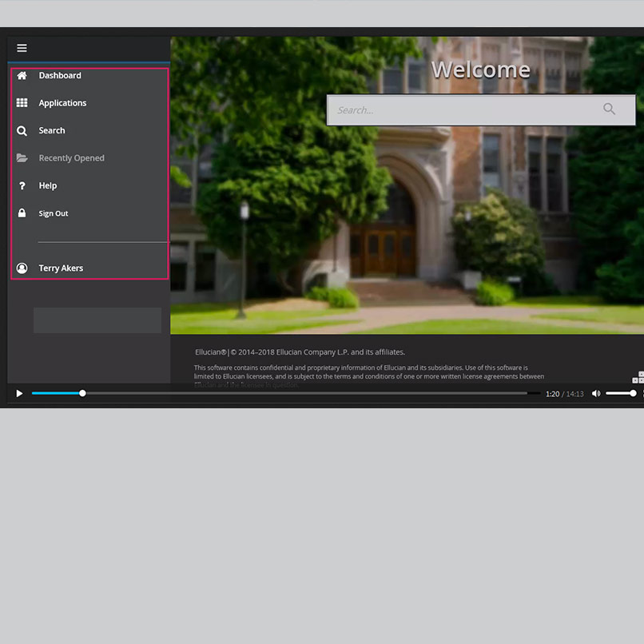The image size is (644, 644).
Task: Click the folder icon for Recently Opened
Action: 22,158
